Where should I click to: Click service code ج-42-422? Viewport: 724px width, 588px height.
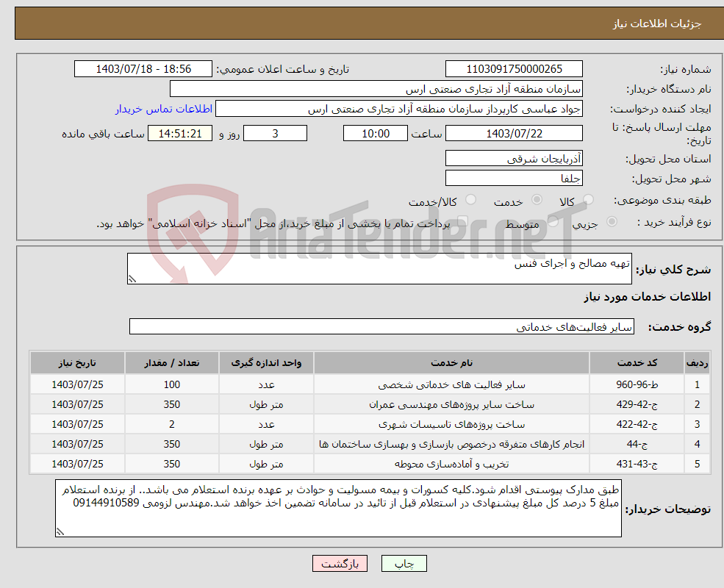pos(637,424)
